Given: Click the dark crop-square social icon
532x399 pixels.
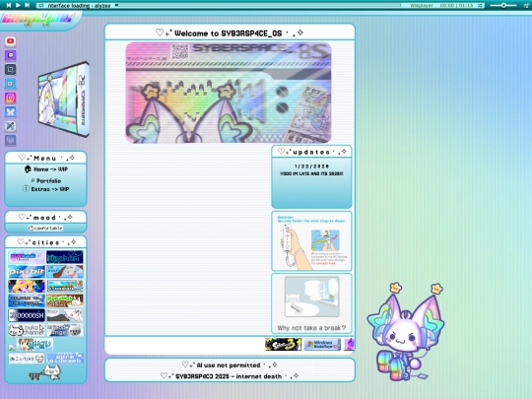Looking at the screenshot, I should [x=11, y=70].
